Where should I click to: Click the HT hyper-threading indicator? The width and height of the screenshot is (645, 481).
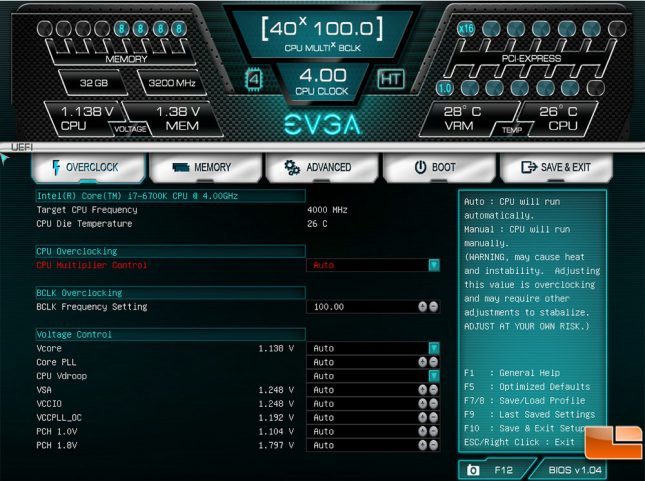tap(391, 79)
